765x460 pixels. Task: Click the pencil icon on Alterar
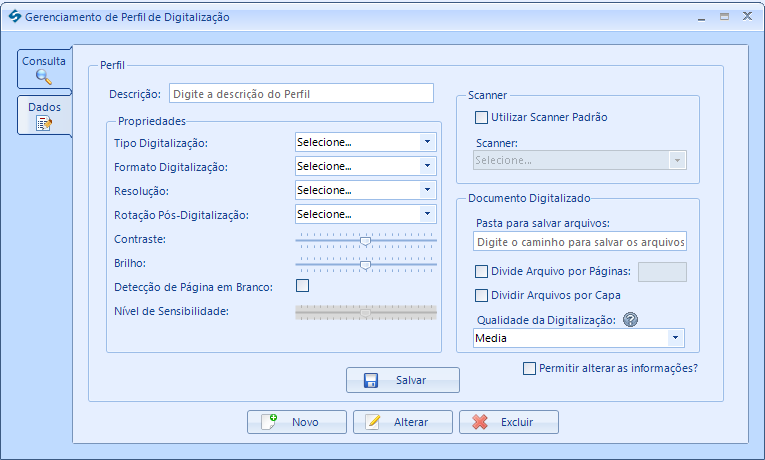(373, 422)
